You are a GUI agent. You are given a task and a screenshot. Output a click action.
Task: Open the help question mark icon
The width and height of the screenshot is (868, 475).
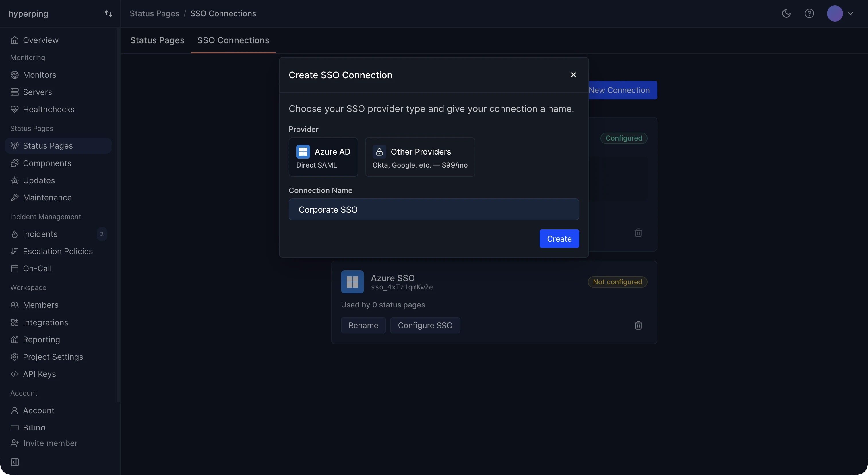pos(809,13)
